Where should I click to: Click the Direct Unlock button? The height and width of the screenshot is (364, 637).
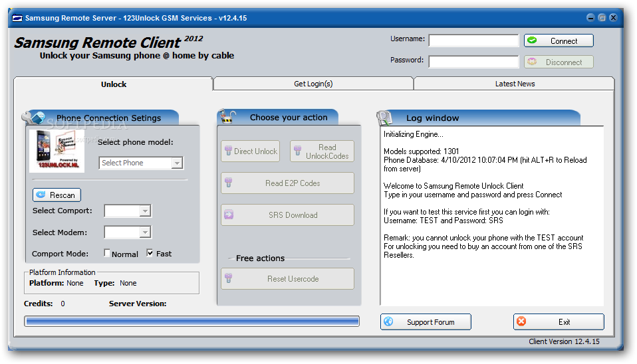pos(250,151)
